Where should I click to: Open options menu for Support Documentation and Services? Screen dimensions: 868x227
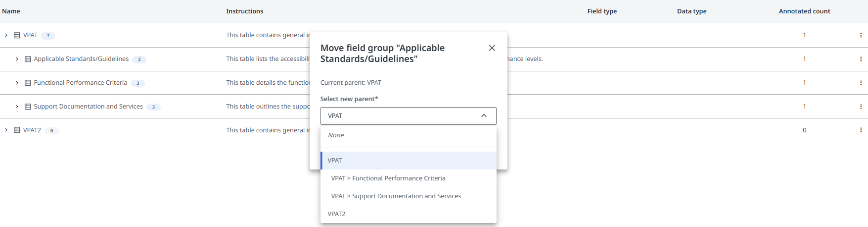(x=861, y=107)
